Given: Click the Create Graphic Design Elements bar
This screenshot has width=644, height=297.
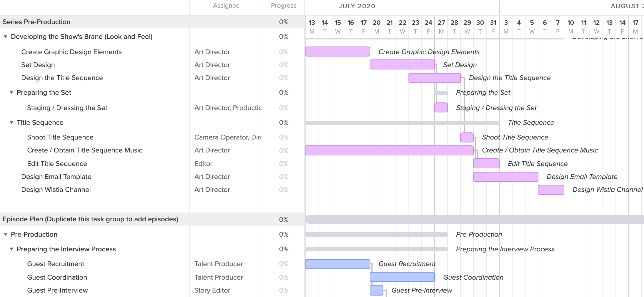Looking at the screenshot, I should click(337, 52).
